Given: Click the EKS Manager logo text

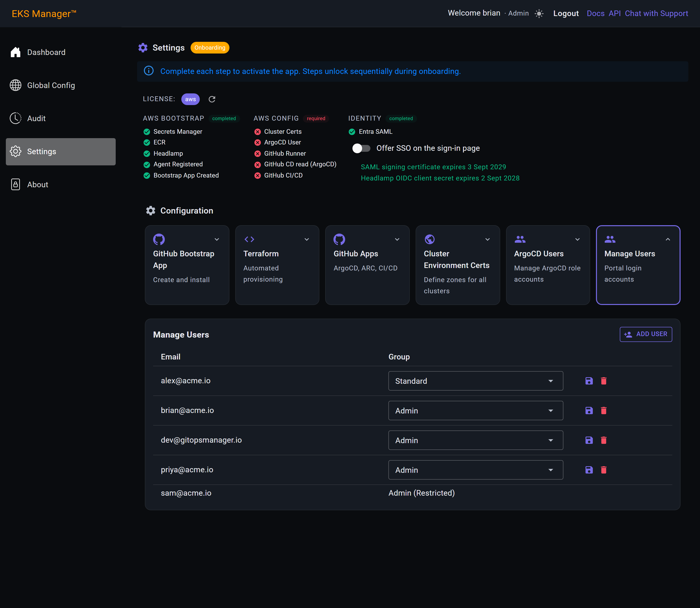Looking at the screenshot, I should click(44, 14).
